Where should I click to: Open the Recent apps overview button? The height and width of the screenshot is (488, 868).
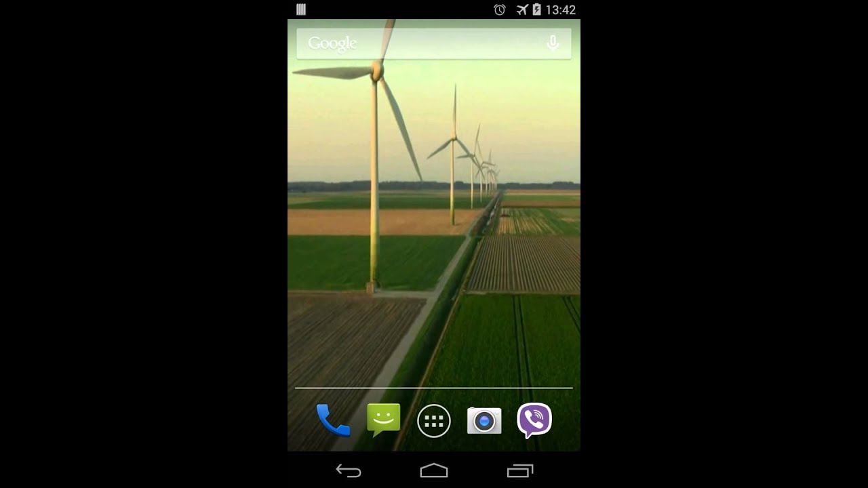(x=520, y=470)
